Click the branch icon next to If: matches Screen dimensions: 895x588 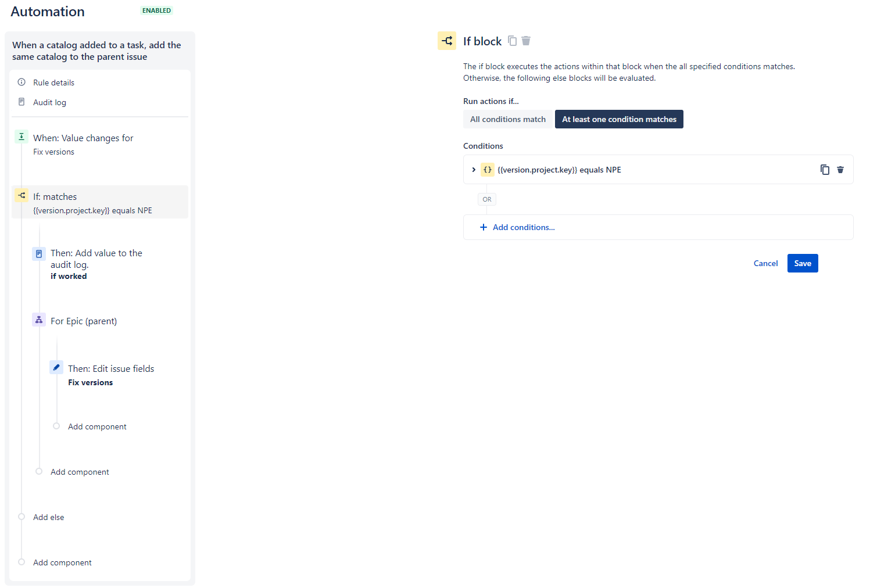tap(22, 195)
